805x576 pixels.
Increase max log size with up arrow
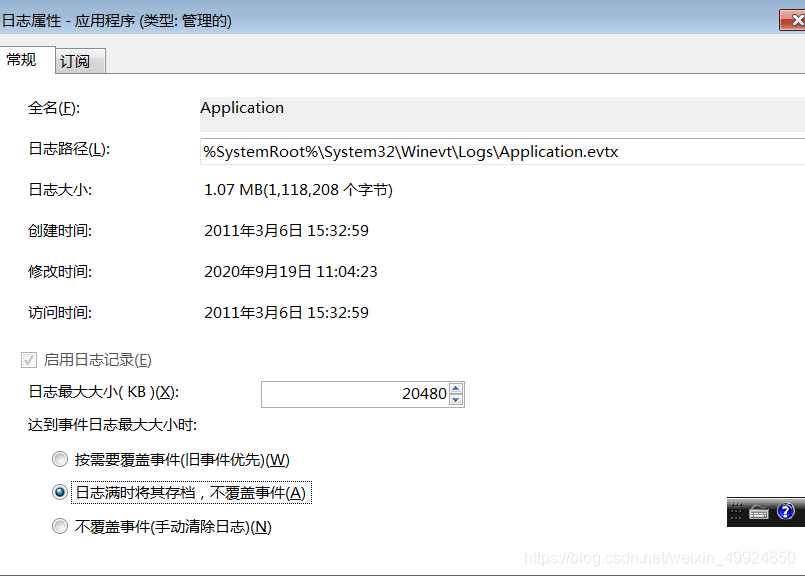pyautogui.click(x=456, y=388)
